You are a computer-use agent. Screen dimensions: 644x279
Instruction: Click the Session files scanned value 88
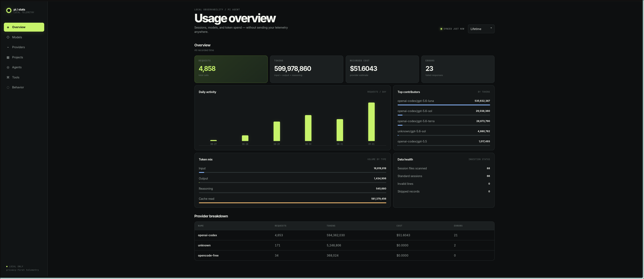pos(488,168)
